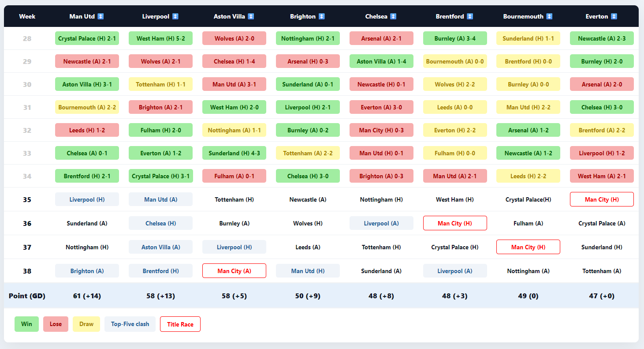This screenshot has height=349, width=644.
Task: Click Man Utd's 61 (+14) points cell
Action: pyautogui.click(x=87, y=296)
